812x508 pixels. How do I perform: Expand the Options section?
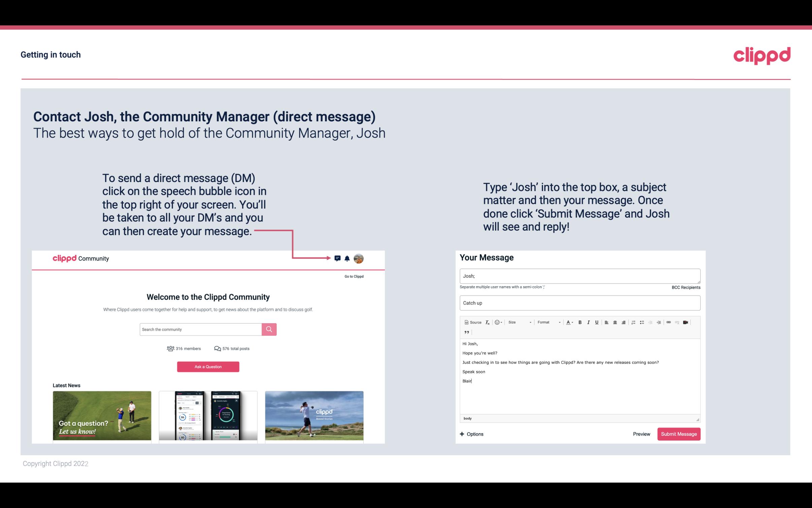[472, 434]
